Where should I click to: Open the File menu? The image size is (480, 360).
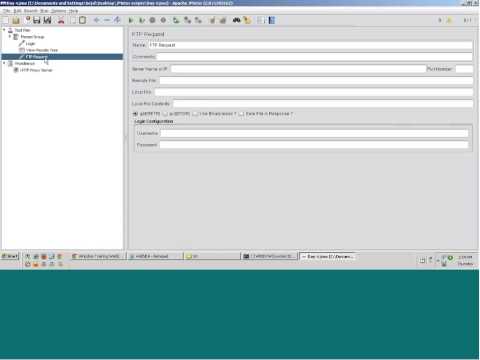6,11
